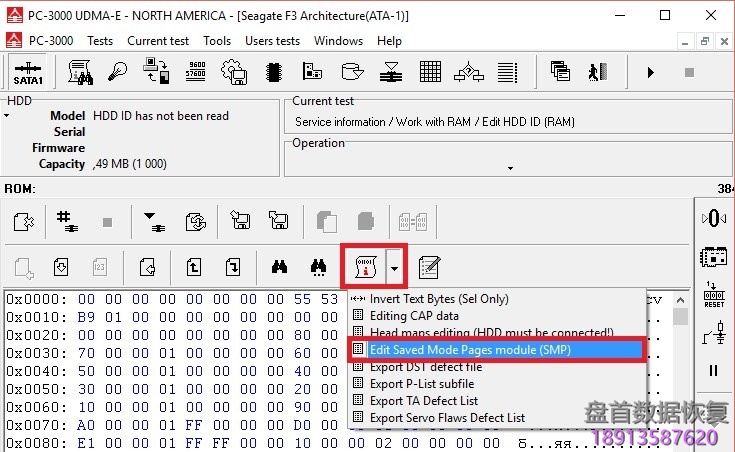
Task: Open the Tools menu in menu bar
Action: 217,41
